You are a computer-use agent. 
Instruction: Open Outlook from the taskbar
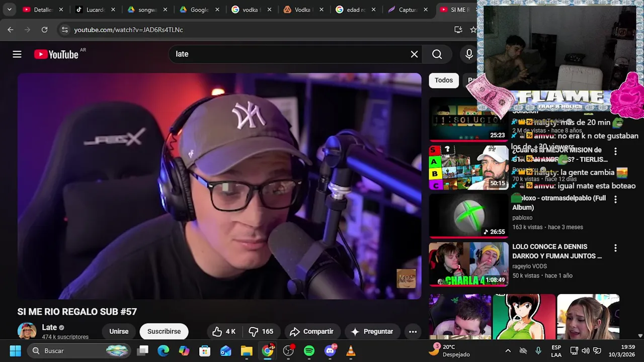[226, 351]
